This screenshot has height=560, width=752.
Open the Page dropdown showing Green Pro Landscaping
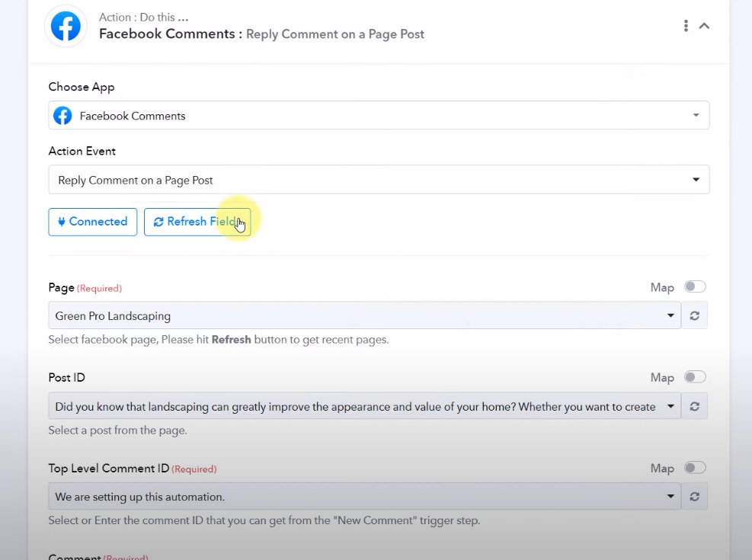364,315
